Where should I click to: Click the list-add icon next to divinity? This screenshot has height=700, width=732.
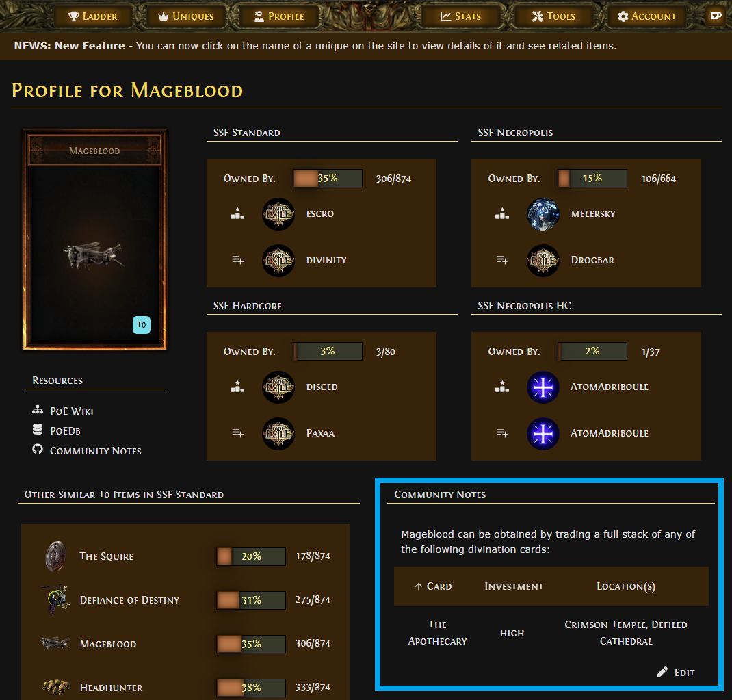coord(237,260)
